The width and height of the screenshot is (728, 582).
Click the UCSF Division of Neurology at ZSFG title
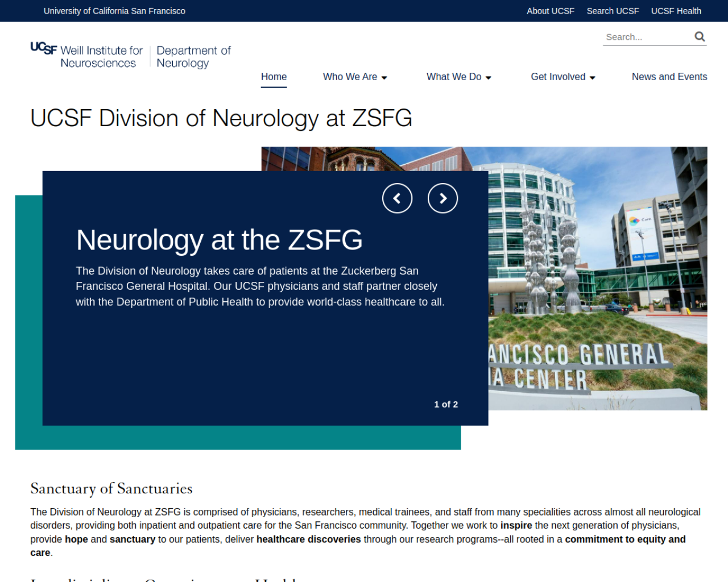pyautogui.click(x=221, y=118)
